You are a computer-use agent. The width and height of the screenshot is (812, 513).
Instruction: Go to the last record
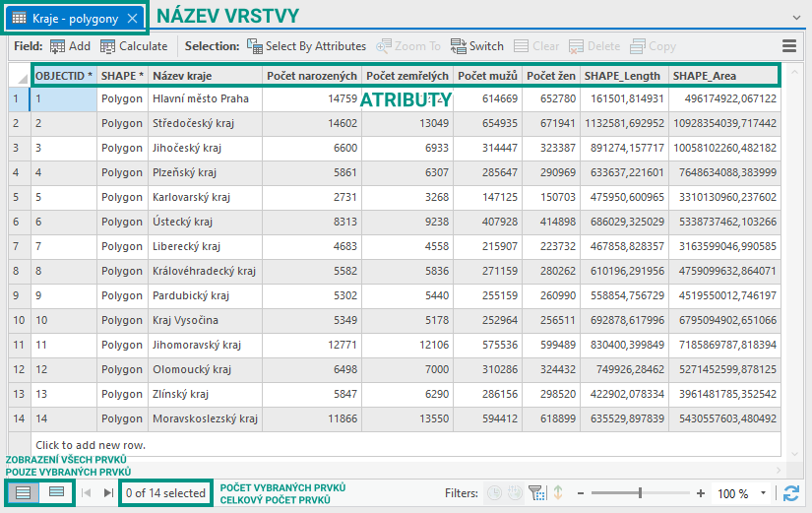(108, 493)
